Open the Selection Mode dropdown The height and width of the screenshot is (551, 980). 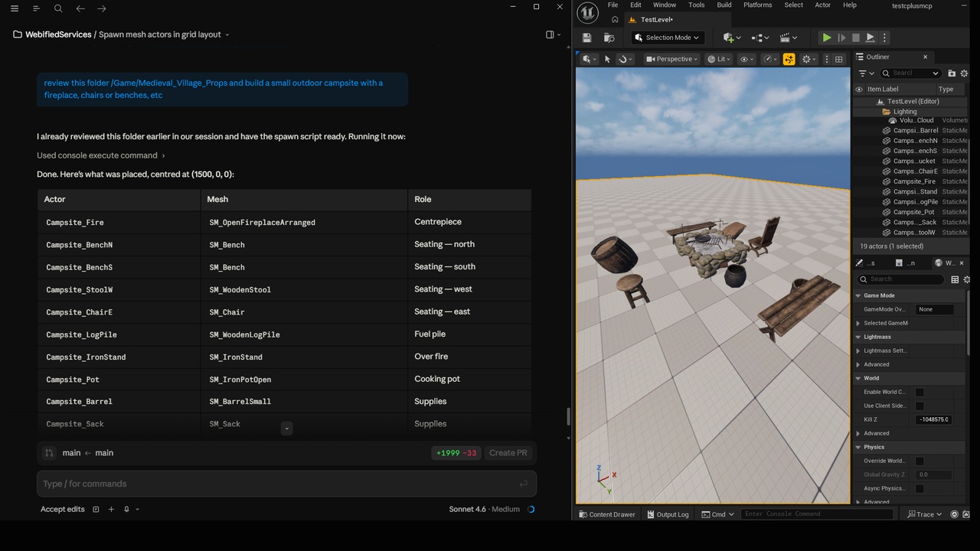pos(668,37)
